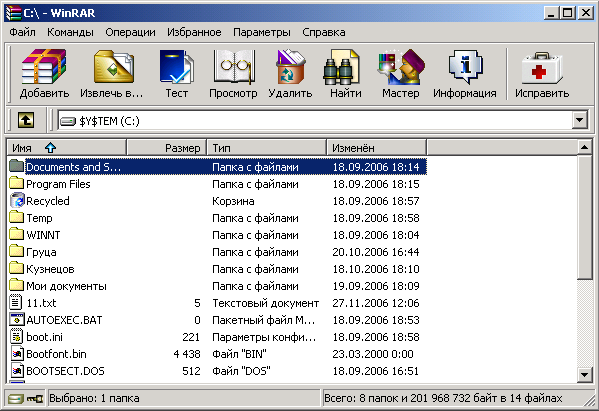Open the Просмотр viewer tool
Viewport: 599px width, 411px height.
(x=233, y=73)
